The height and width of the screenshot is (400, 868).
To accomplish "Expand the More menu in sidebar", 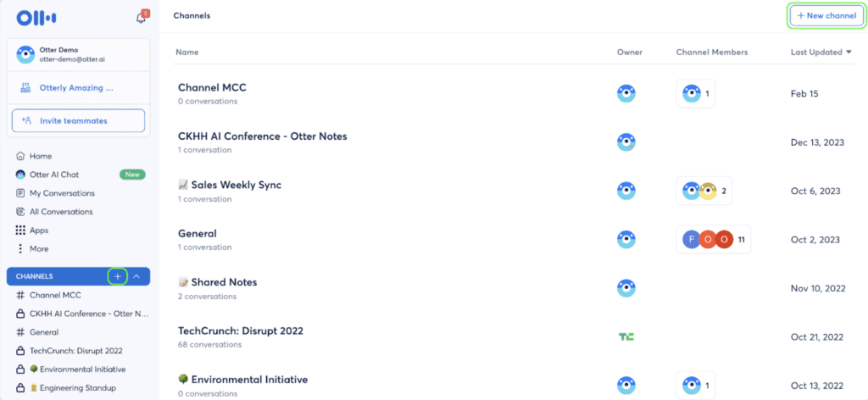I will click(38, 249).
